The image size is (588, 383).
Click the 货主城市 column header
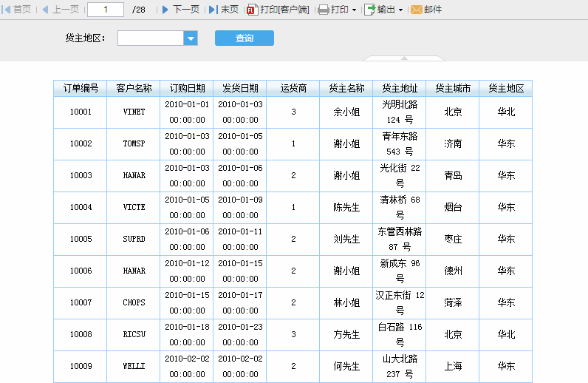point(453,88)
